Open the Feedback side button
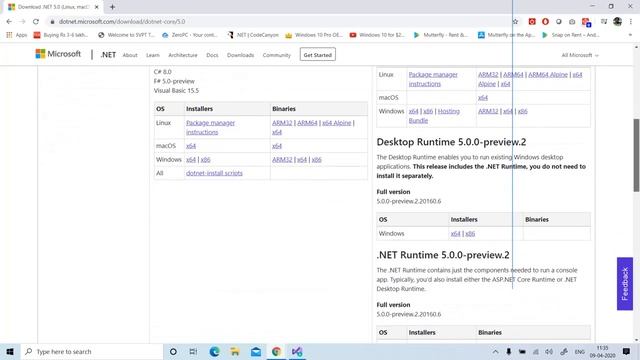The height and width of the screenshot is (360, 640). coord(624,284)
